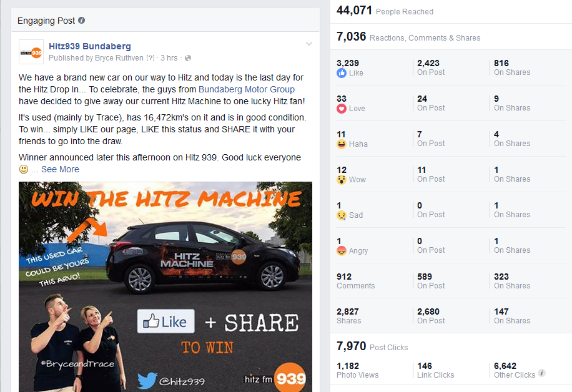Click the Wow surprised face icon
Viewport: 572px width, 392px height.
[342, 179]
